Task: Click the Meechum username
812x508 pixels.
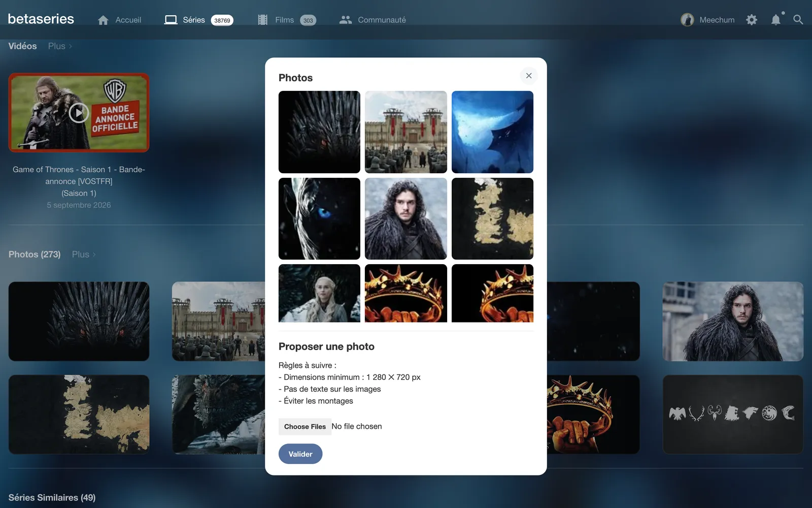Action: click(x=717, y=20)
